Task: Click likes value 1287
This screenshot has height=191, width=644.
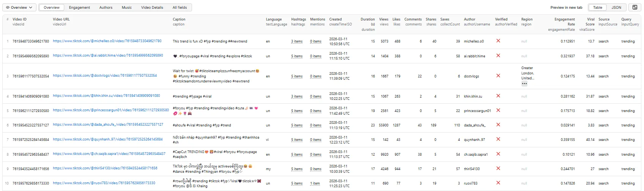Action: [396, 125]
